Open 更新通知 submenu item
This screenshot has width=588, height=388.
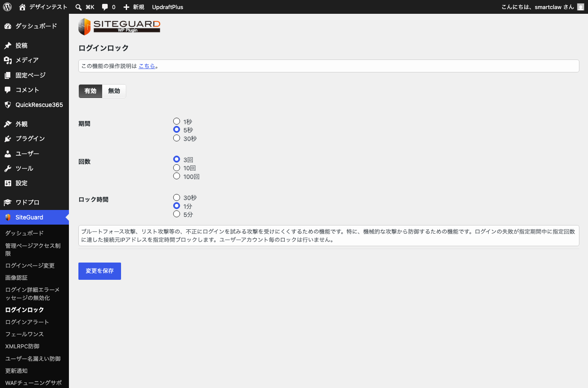[16, 371]
